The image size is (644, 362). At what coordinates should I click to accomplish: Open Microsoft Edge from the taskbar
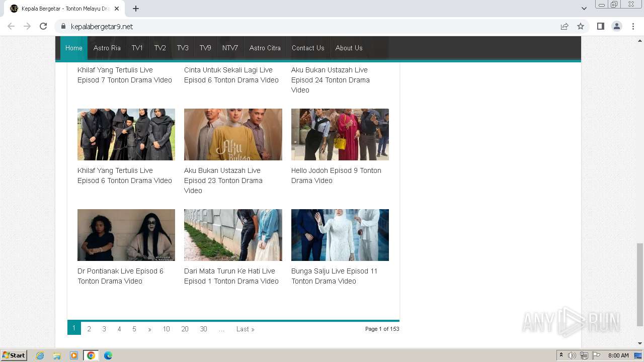pyautogui.click(x=108, y=355)
